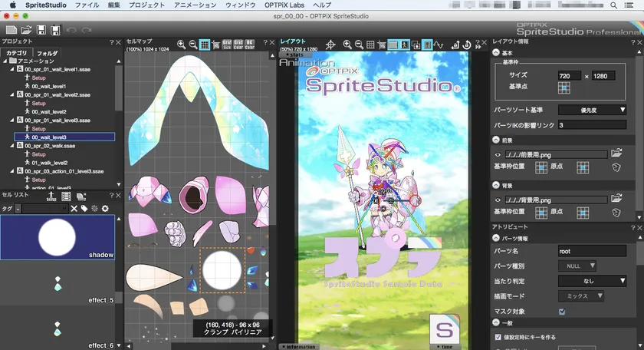Open cell list settings gear icon
The image size is (644, 350).
coord(105,208)
